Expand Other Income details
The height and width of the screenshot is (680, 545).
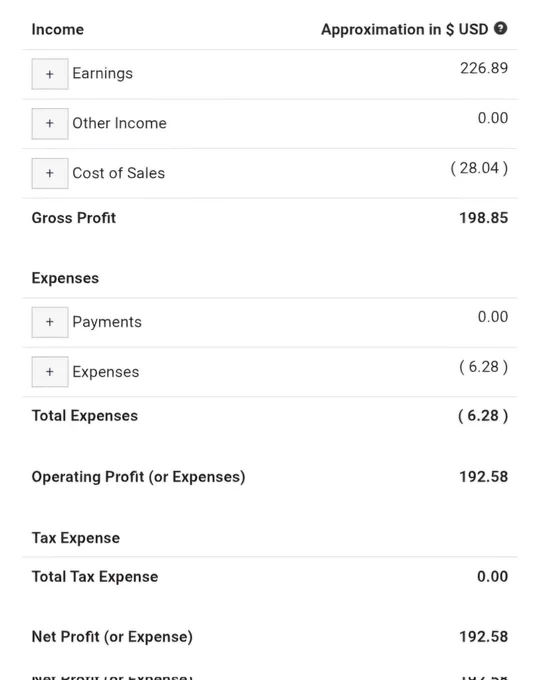tap(50, 124)
